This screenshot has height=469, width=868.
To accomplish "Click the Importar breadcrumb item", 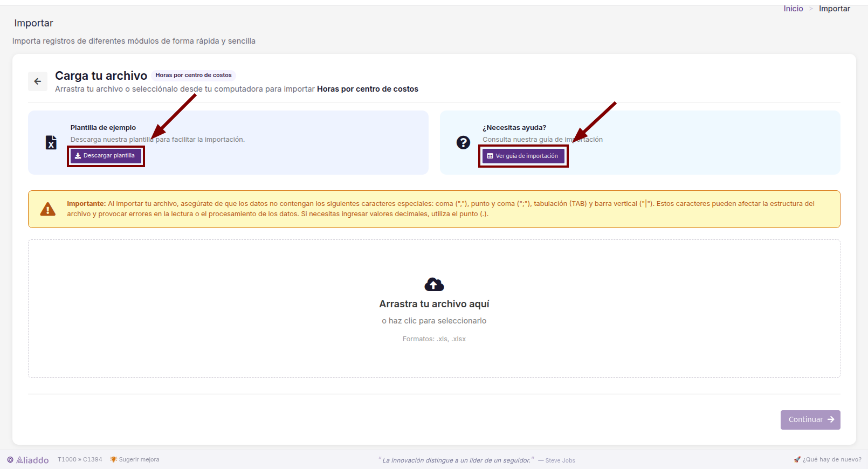I will pyautogui.click(x=834, y=9).
